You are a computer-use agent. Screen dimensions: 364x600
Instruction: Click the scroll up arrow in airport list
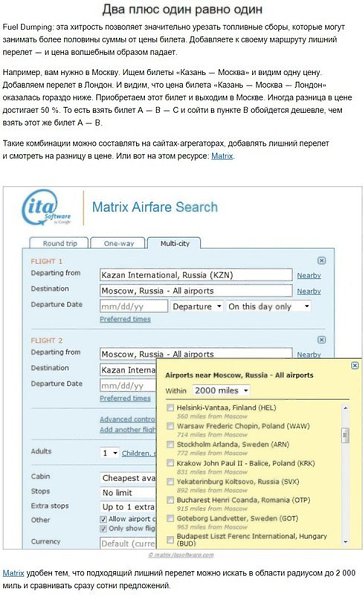point(345,408)
